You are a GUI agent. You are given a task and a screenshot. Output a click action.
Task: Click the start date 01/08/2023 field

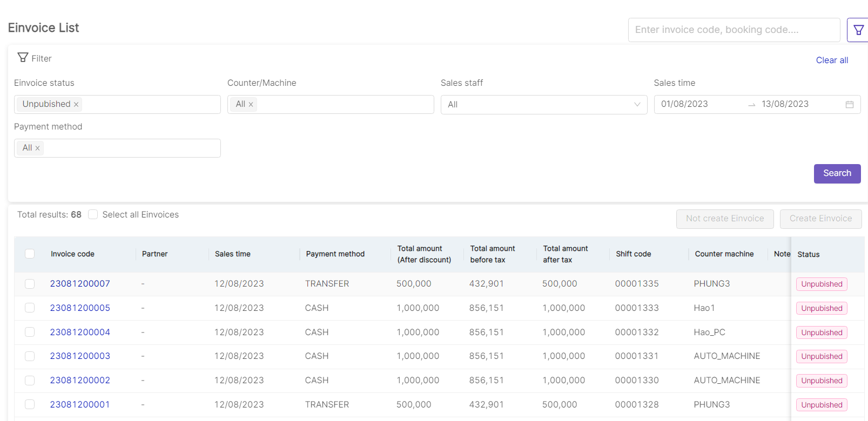coord(697,105)
